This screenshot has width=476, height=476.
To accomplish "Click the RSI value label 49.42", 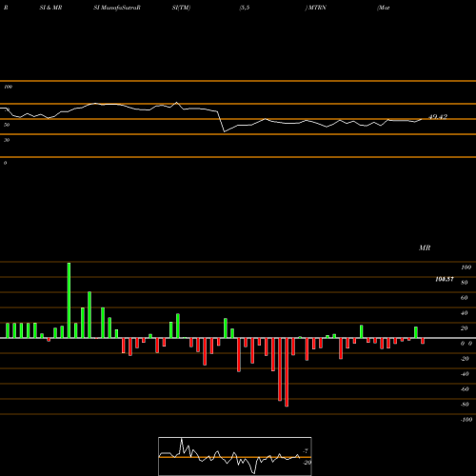I will pyautogui.click(x=438, y=117).
